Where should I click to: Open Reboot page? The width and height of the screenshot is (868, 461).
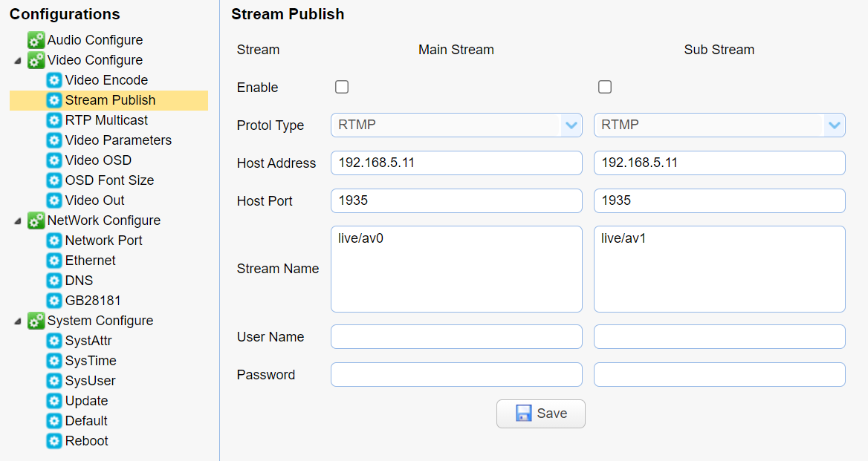(86, 440)
